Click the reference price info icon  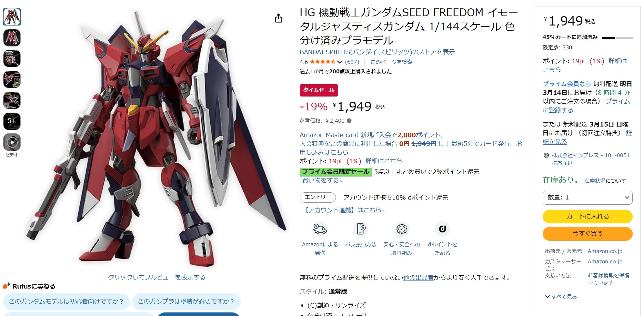(349, 121)
